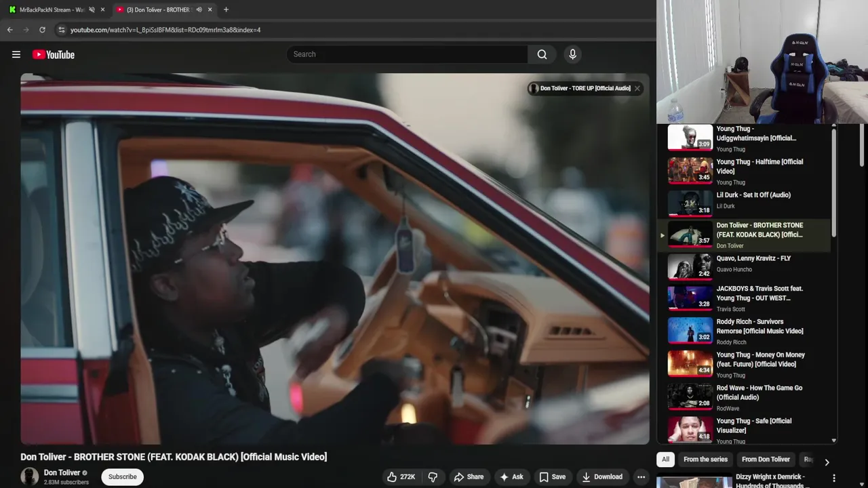Select From Don Toliver chip
This screenshot has height=488, width=868.
[x=766, y=460]
